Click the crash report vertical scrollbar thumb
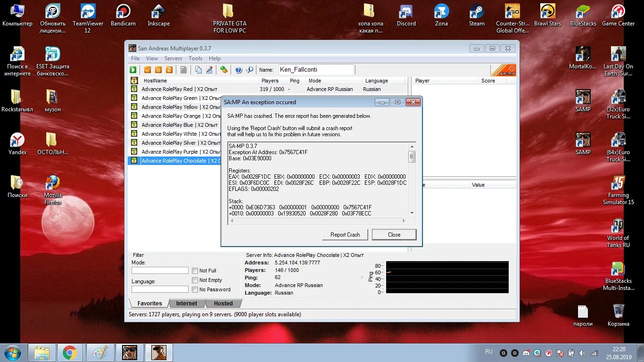This screenshot has height=362, width=644. pyautogui.click(x=412, y=156)
